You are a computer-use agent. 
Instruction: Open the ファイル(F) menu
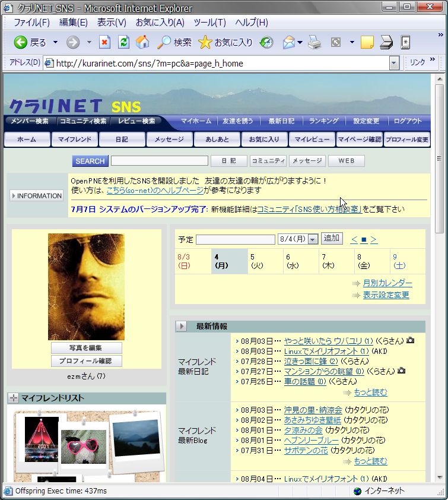tap(31, 23)
